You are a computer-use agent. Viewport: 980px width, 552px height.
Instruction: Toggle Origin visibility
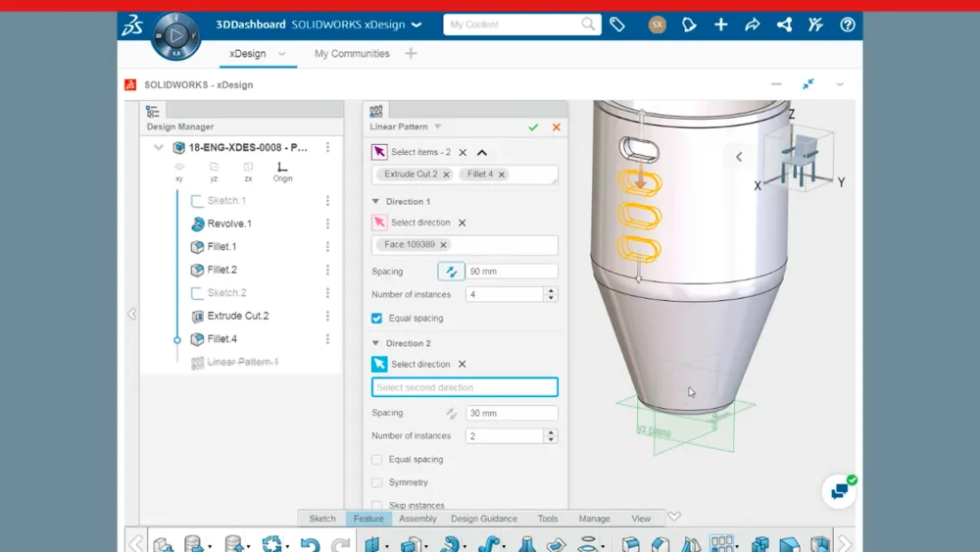coord(282,172)
